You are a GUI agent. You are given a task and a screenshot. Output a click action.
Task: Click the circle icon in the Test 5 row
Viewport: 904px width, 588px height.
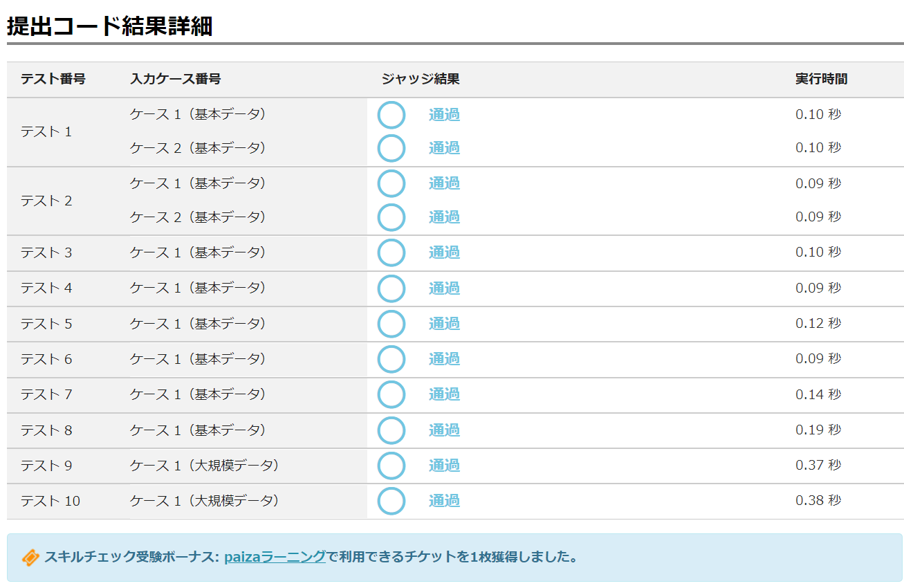coord(391,324)
